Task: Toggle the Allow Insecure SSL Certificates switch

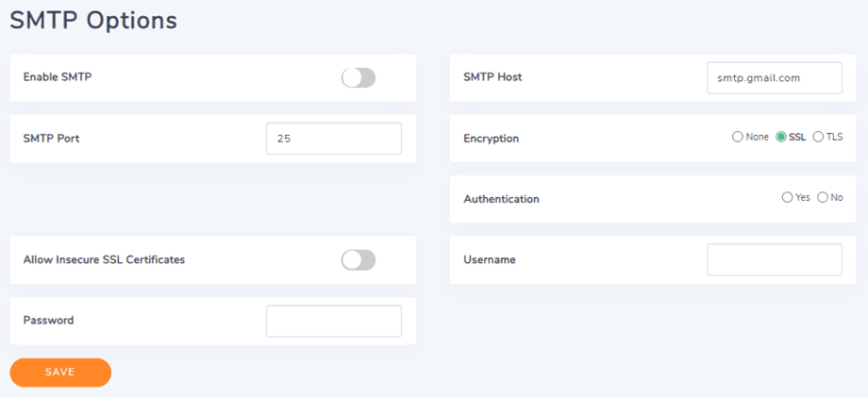Action: click(359, 259)
